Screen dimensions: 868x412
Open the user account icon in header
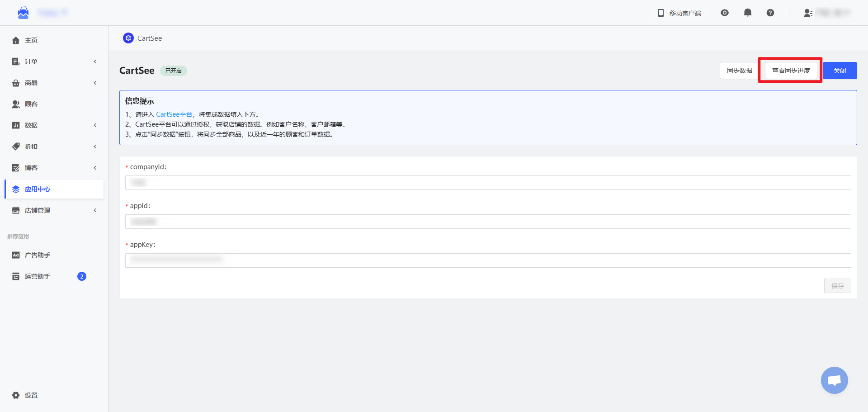[808, 13]
